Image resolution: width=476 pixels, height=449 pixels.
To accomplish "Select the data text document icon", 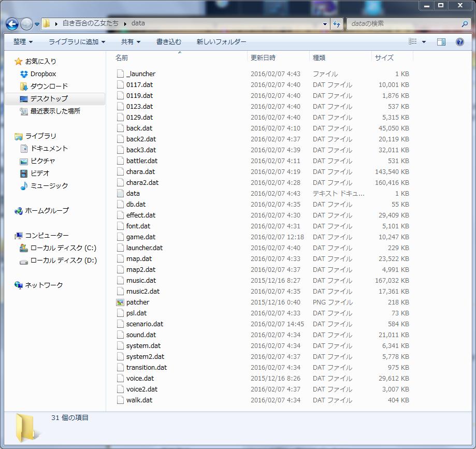I will (x=120, y=193).
